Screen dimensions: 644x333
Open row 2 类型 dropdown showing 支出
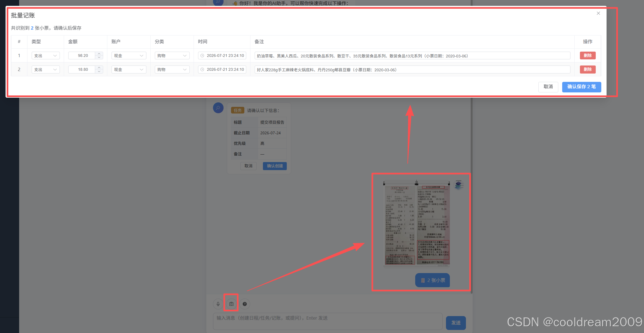[x=45, y=69]
